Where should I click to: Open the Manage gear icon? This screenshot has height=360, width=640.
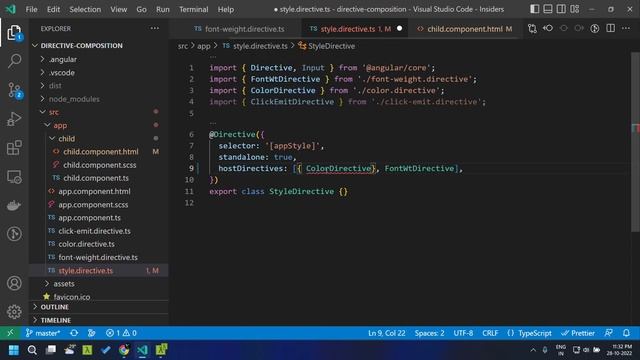(14, 311)
